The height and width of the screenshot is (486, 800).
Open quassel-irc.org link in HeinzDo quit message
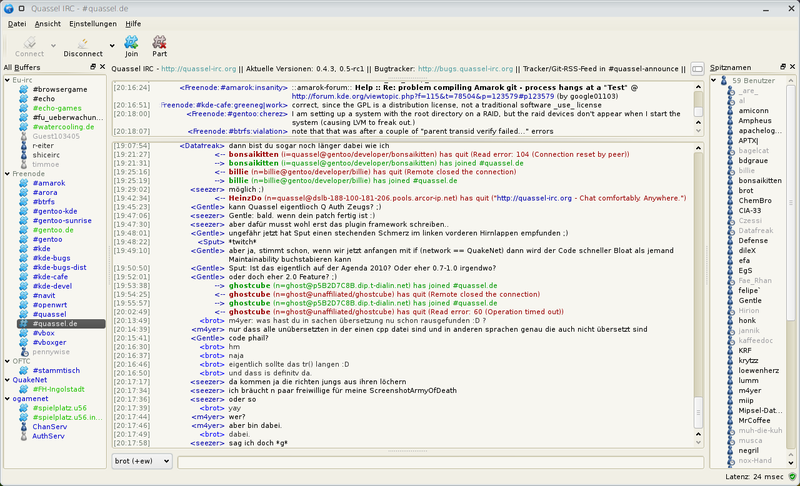tap(534, 198)
